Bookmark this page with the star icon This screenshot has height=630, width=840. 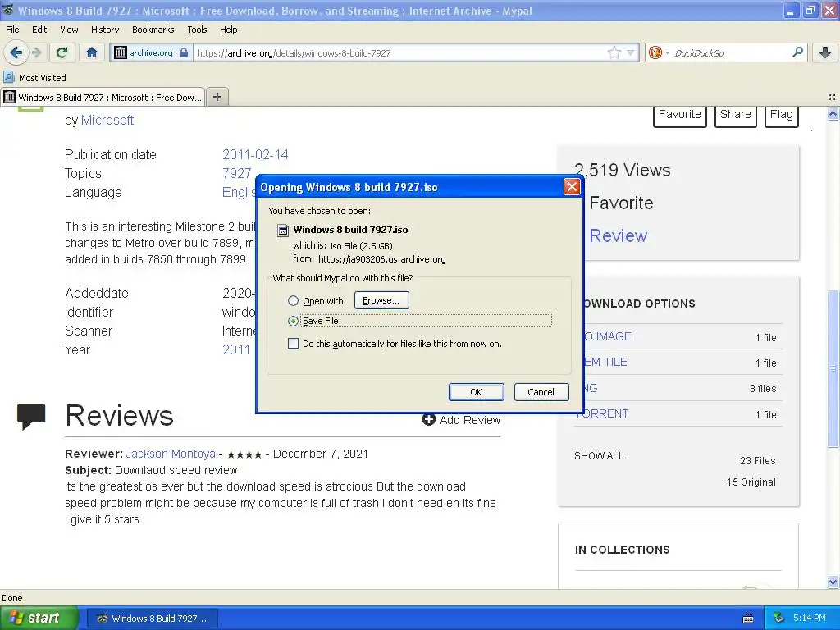pyautogui.click(x=614, y=52)
